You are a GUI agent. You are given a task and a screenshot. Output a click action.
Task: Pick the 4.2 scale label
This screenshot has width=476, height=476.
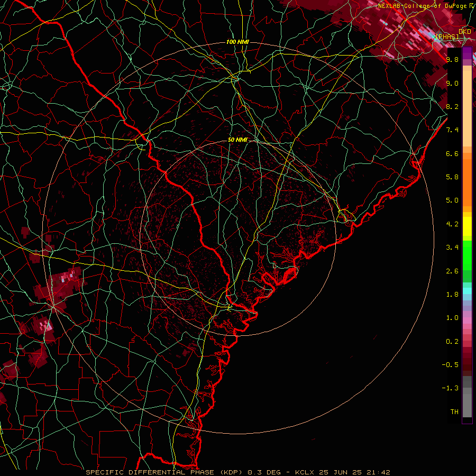coord(452,224)
